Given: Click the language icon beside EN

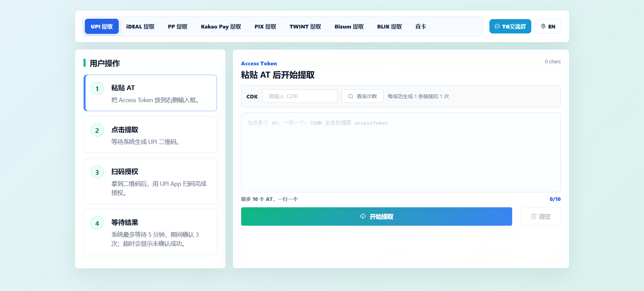Looking at the screenshot, I should click(543, 26).
